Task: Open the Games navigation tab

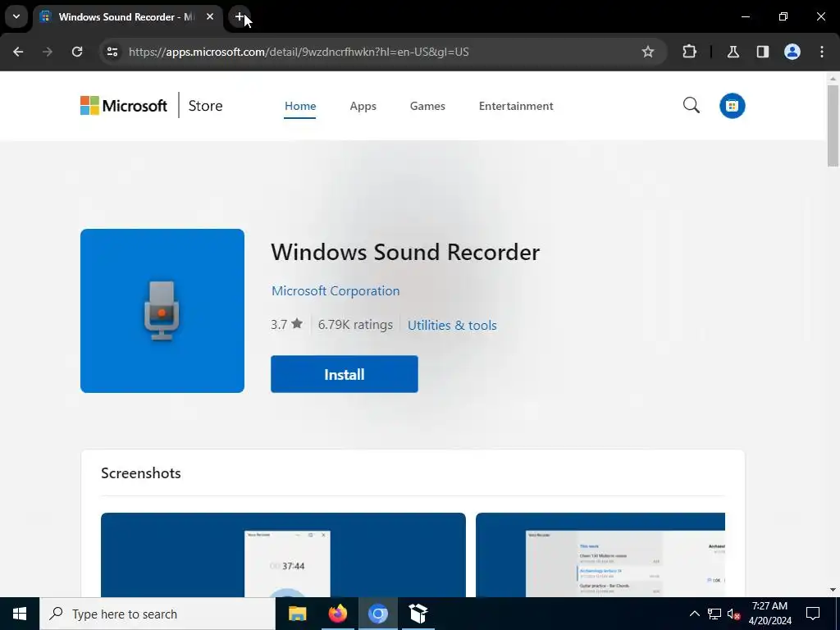Action: pos(427,106)
